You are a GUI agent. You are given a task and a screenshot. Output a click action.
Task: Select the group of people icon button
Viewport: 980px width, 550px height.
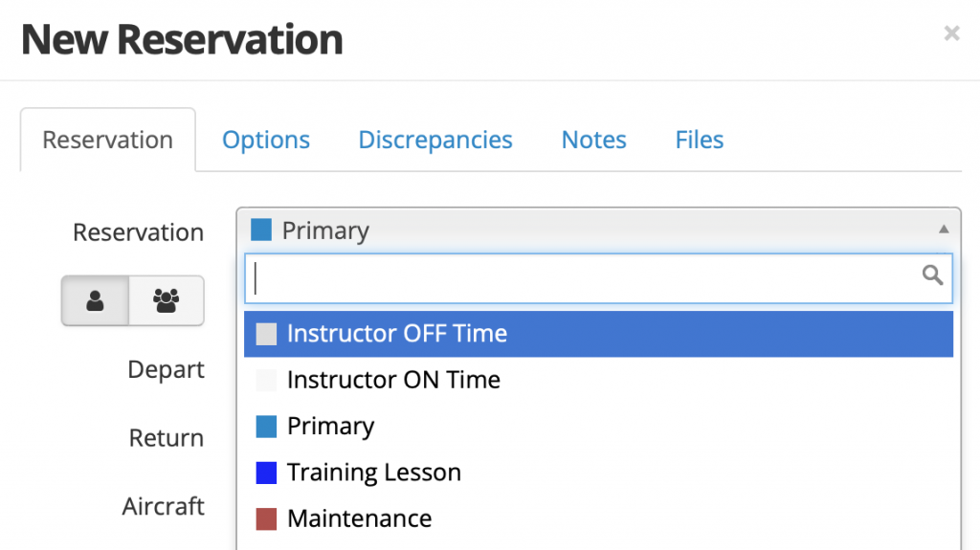167,300
